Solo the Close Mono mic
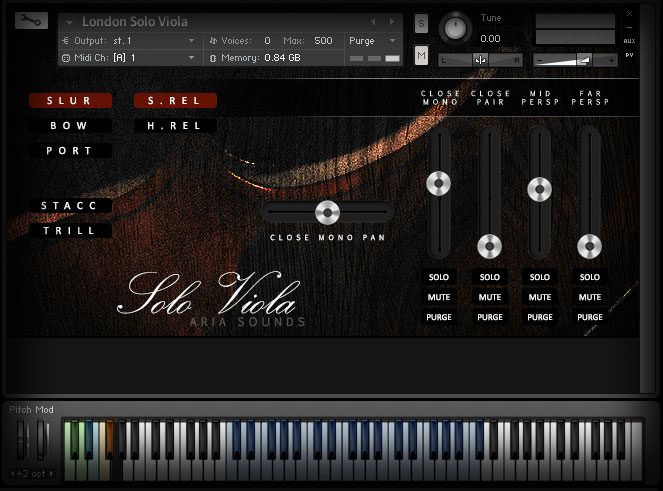The width and height of the screenshot is (663, 491). pos(438,277)
